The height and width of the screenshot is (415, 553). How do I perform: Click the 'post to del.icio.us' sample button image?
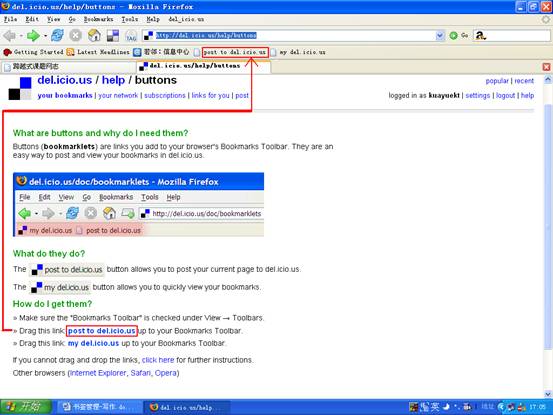point(67,270)
